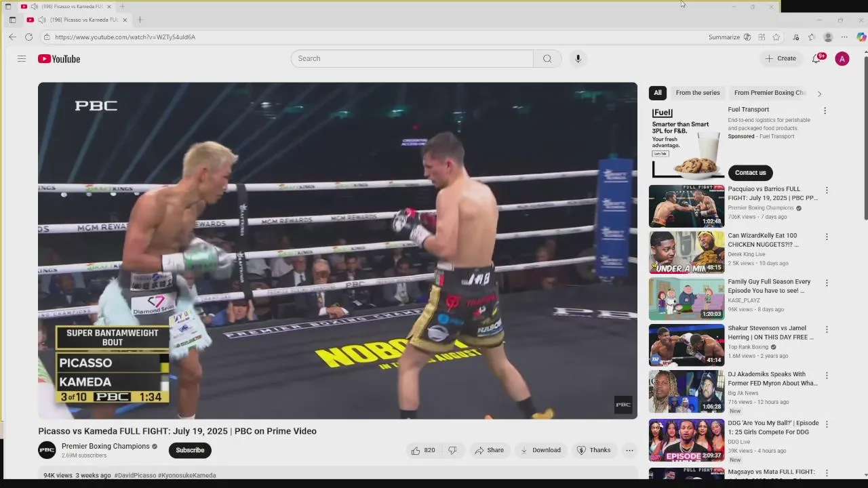Open Shakur Stevenson vs Herring thumbnail
868x488 pixels.
[686, 345]
